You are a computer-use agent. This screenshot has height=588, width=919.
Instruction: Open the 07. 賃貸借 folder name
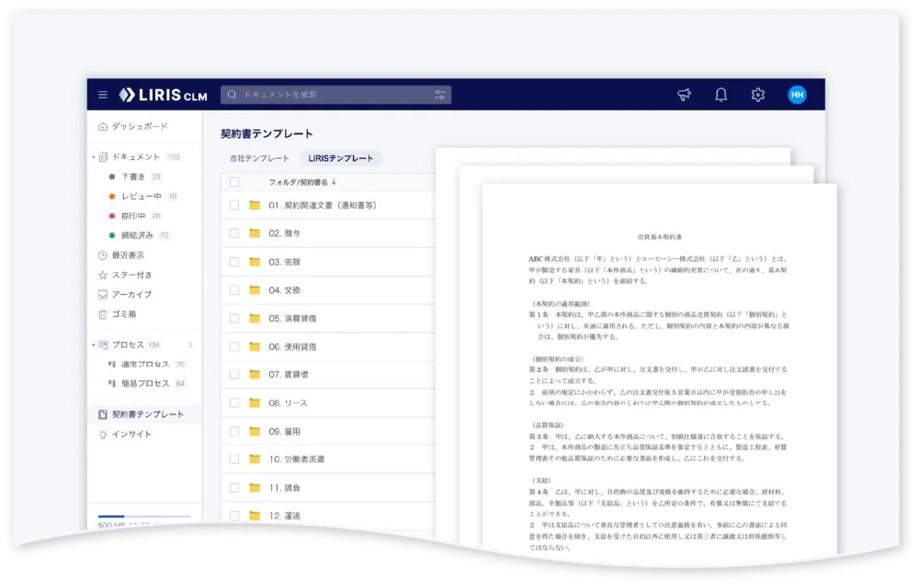289,374
